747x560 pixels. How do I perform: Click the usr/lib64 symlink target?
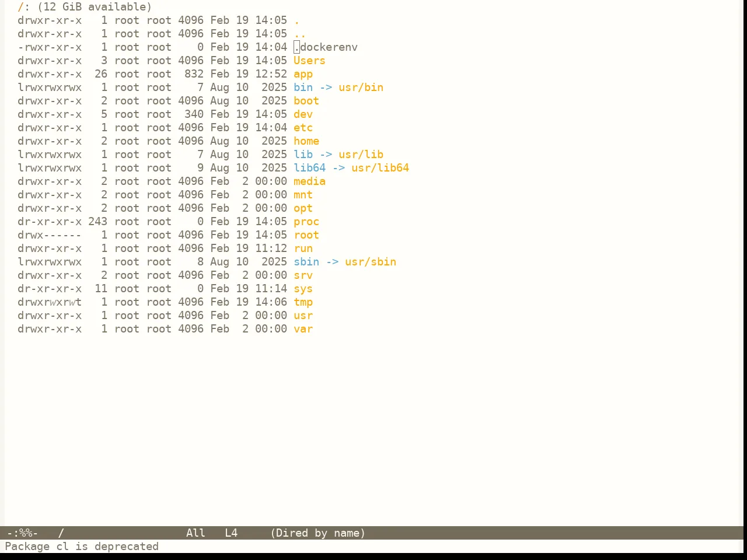380,168
